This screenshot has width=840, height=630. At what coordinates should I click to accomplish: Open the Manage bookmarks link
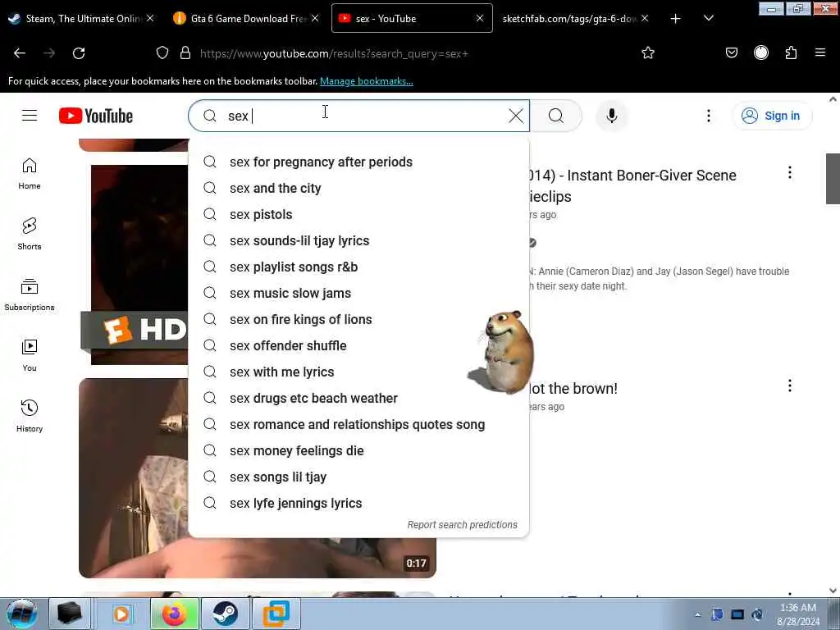click(x=367, y=81)
